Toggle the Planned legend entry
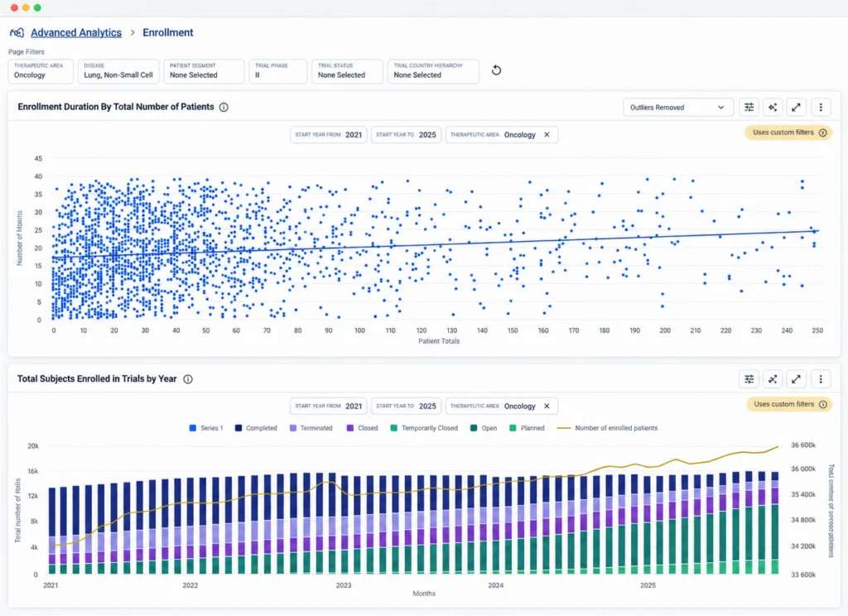The height and width of the screenshot is (616, 848). pos(527,428)
